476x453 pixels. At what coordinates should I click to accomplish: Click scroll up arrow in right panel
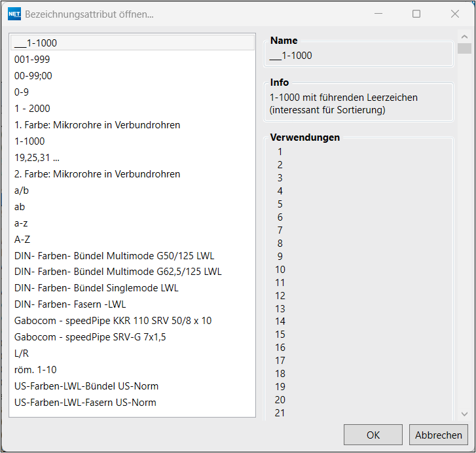(464, 37)
